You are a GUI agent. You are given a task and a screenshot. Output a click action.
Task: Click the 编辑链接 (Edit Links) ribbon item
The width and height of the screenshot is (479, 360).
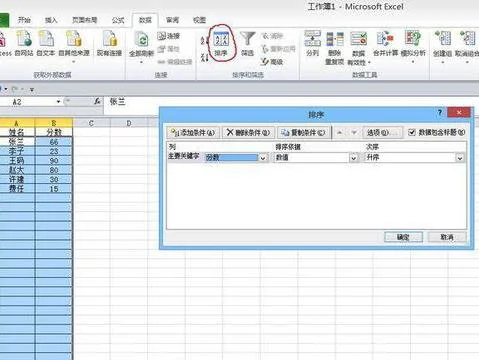tap(175, 62)
